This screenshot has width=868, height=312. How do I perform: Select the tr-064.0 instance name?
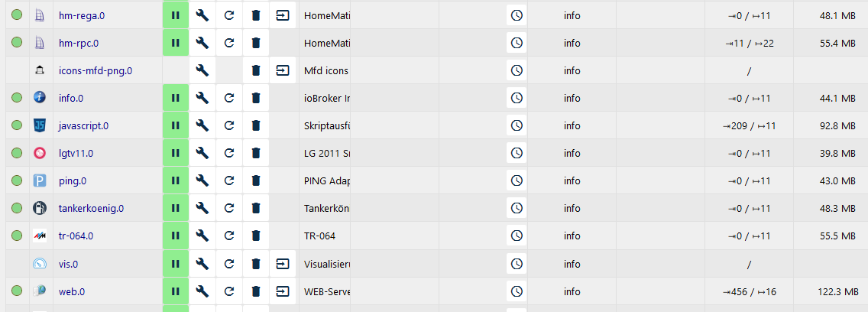[x=76, y=236]
